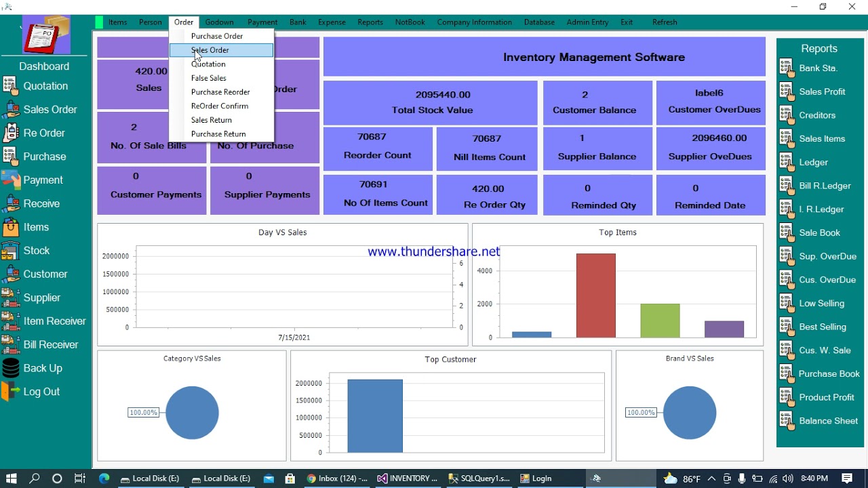The width and height of the screenshot is (868, 488).
Task: Select ReOrder Confirm menu entry
Action: pos(222,106)
